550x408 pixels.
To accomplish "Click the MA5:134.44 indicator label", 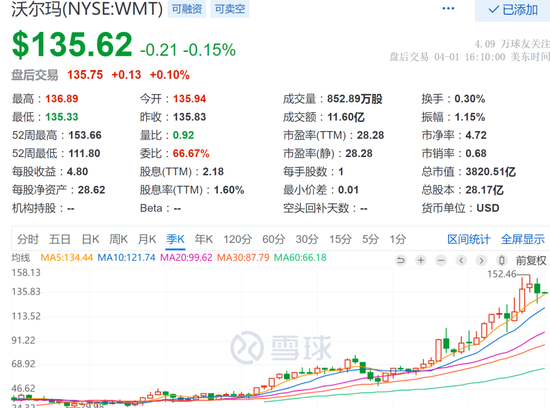I will click(67, 257).
